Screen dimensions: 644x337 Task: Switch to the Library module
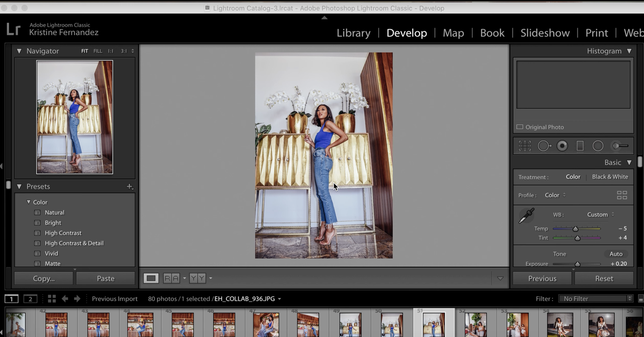coord(353,33)
